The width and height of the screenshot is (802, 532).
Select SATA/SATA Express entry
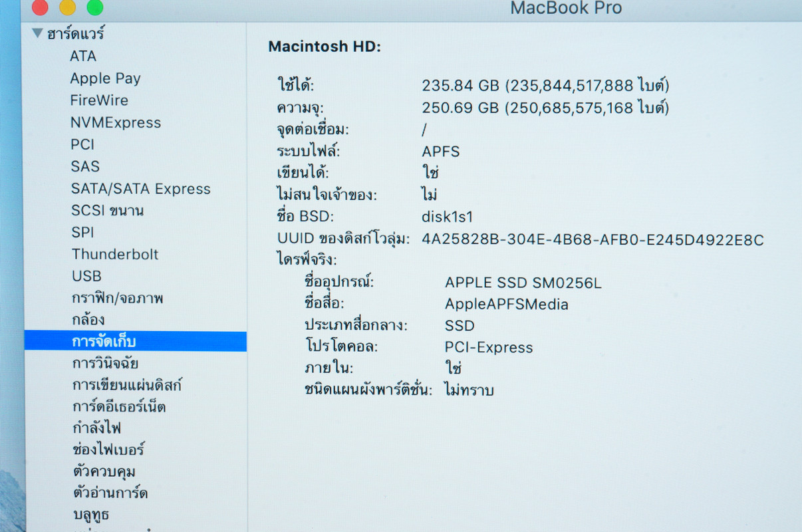coord(140,189)
